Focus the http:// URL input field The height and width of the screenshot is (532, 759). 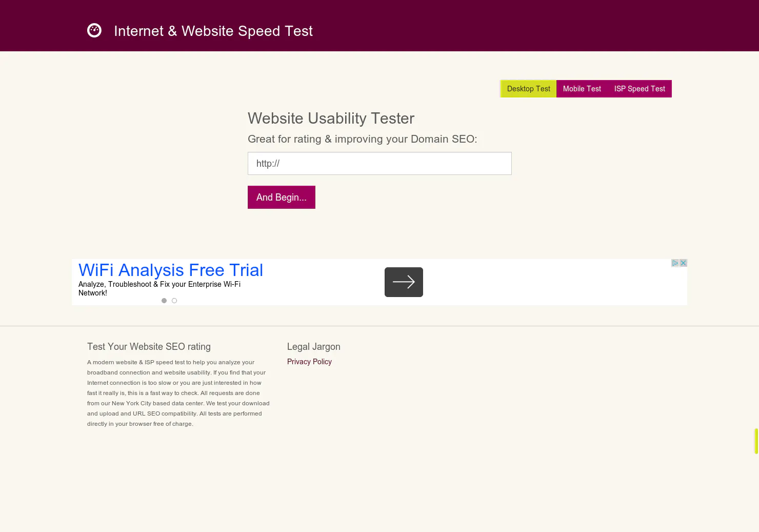point(379,163)
